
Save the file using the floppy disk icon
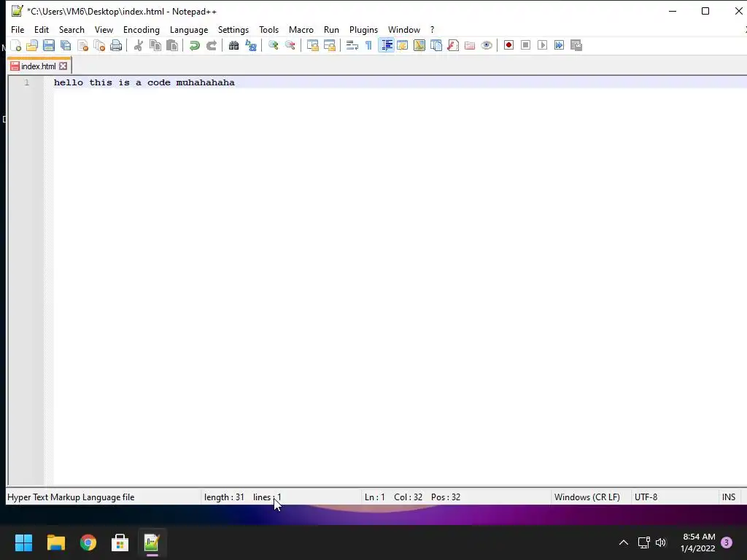click(x=49, y=45)
